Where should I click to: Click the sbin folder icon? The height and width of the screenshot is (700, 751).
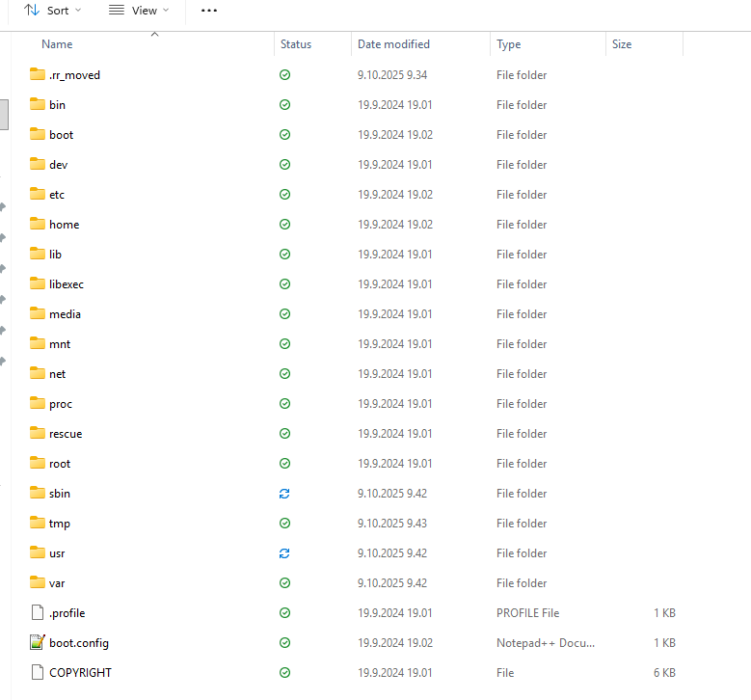[38, 493]
